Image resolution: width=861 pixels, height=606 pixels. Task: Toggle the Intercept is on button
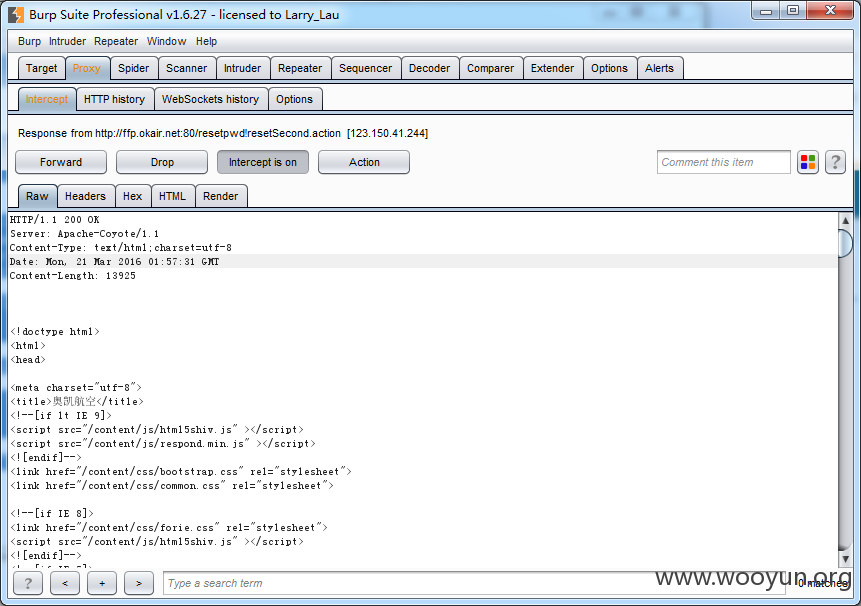pos(262,162)
